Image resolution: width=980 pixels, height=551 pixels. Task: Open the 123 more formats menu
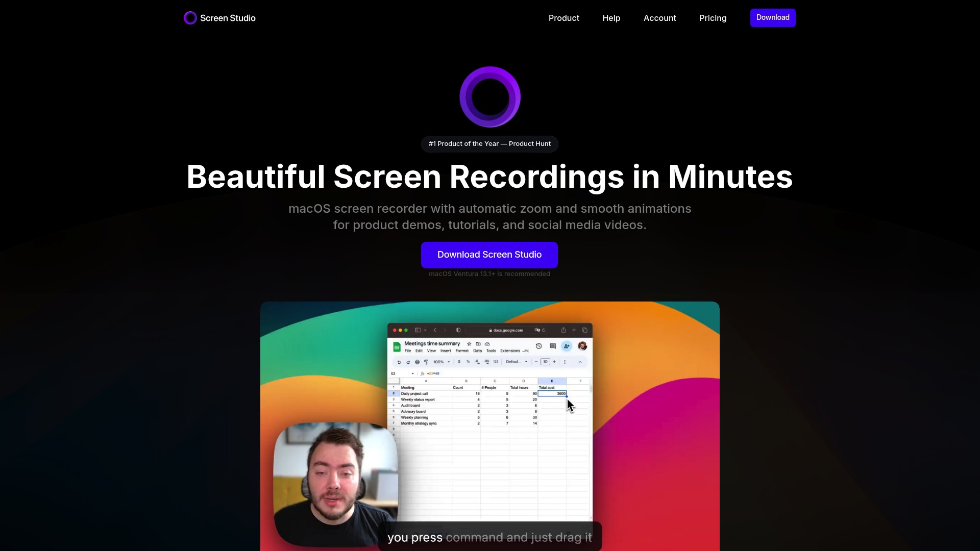496,362
